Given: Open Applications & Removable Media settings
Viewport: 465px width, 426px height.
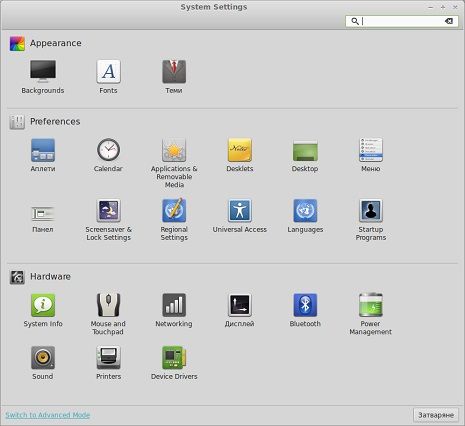Looking at the screenshot, I should pos(174,150).
